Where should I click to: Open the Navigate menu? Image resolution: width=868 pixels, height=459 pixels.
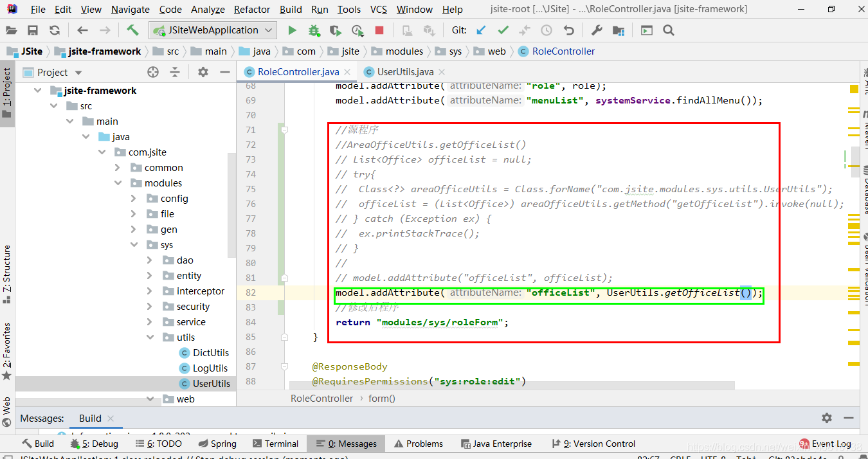[x=130, y=9]
